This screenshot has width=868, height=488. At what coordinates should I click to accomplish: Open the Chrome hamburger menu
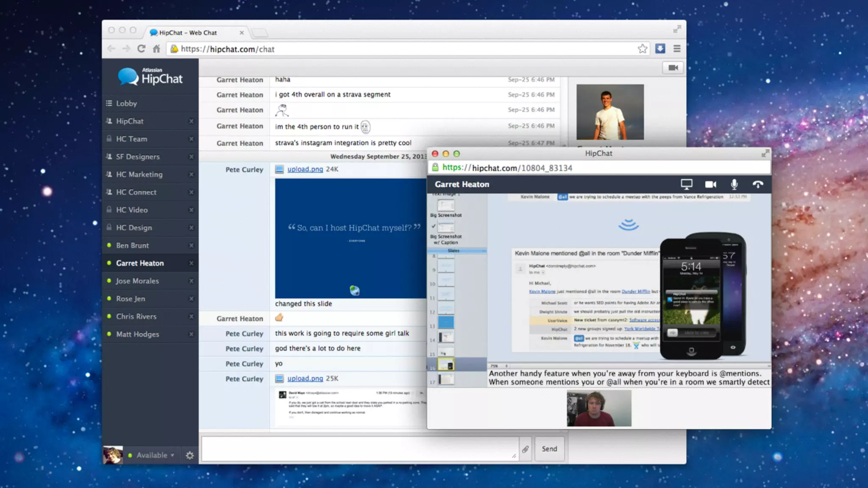(677, 49)
